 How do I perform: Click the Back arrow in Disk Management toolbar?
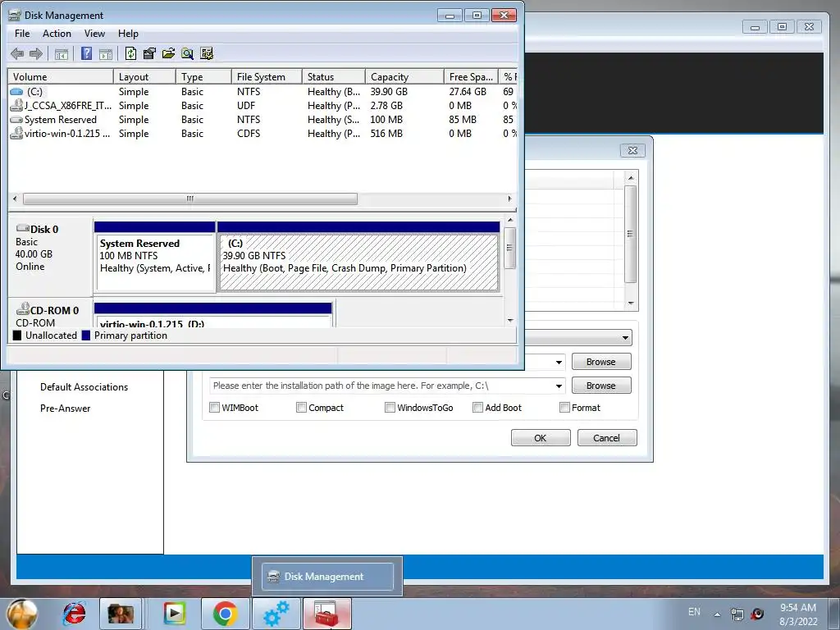(x=17, y=53)
